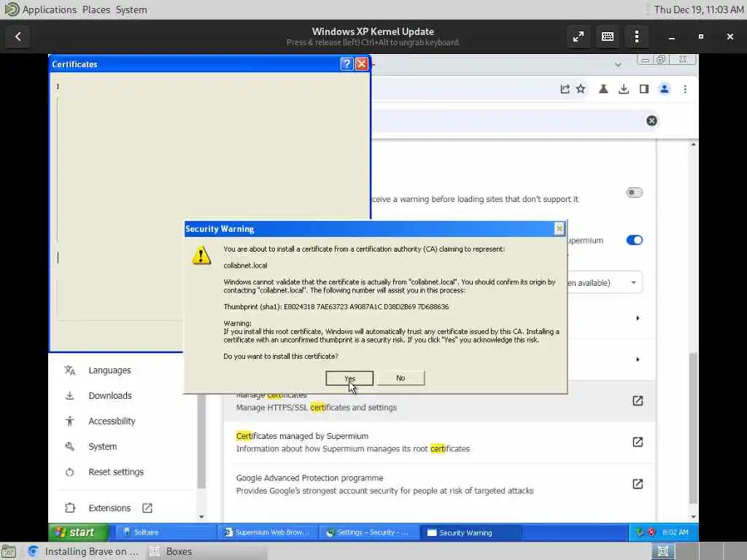This screenshot has width=747, height=560.
Task: Open Boxes three-dot menu
Action: point(636,36)
